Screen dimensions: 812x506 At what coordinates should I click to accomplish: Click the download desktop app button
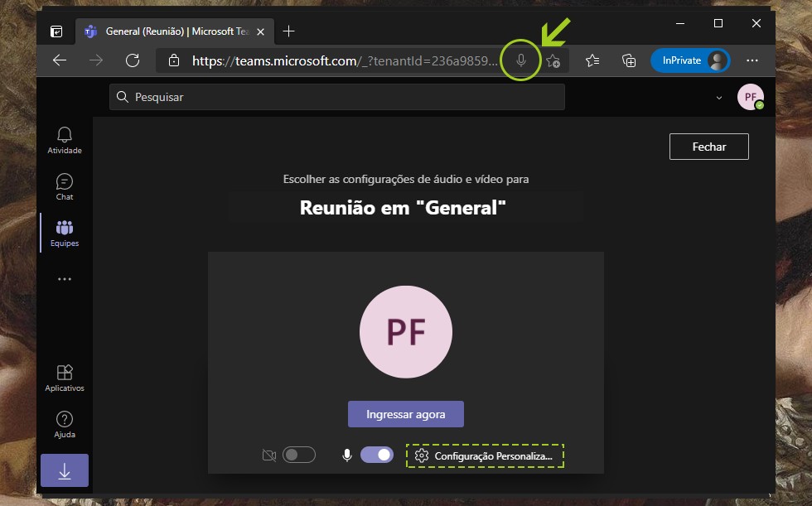(65, 470)
